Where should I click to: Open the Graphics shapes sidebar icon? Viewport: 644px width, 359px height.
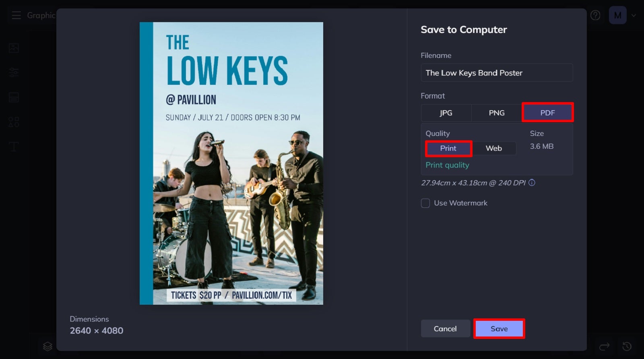point(14,122)
